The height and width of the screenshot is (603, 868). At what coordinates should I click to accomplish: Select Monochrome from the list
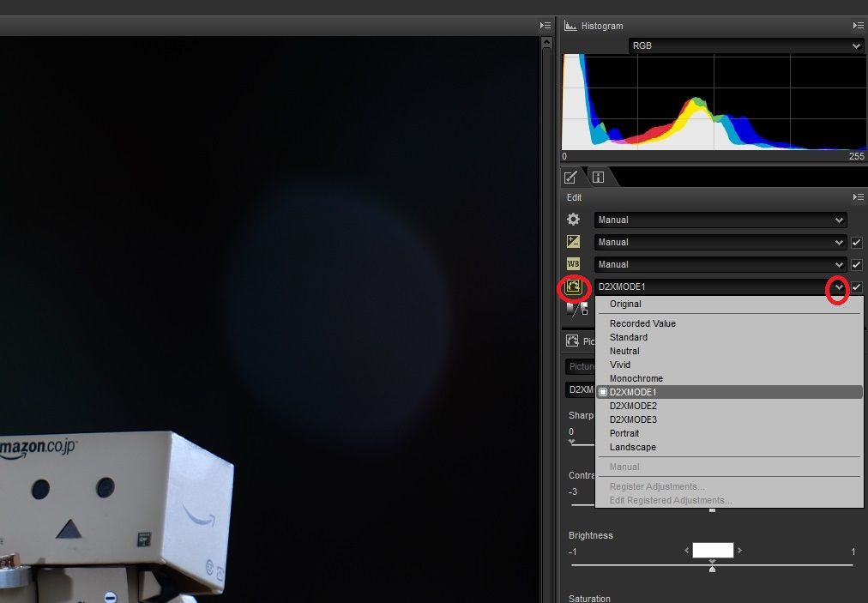point(729,379)
